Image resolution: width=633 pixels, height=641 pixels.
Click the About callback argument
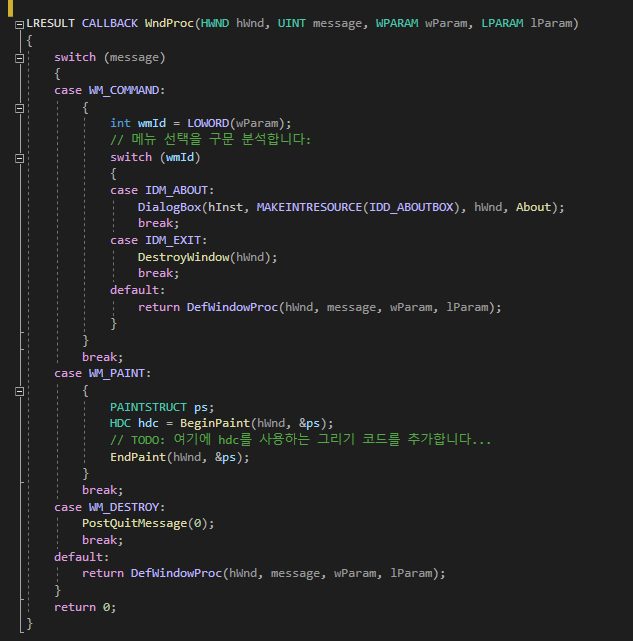pyautogui.click(x=533, y=207)
